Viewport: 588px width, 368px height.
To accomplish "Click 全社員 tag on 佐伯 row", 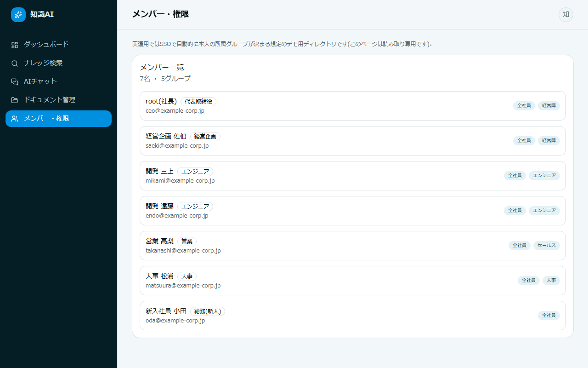I will coord(524,141).
